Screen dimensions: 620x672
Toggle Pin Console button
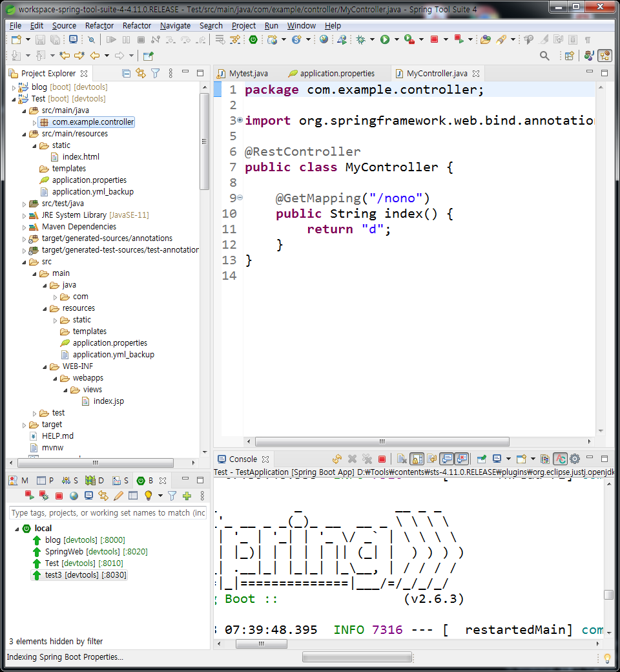(x=482, y=459)
